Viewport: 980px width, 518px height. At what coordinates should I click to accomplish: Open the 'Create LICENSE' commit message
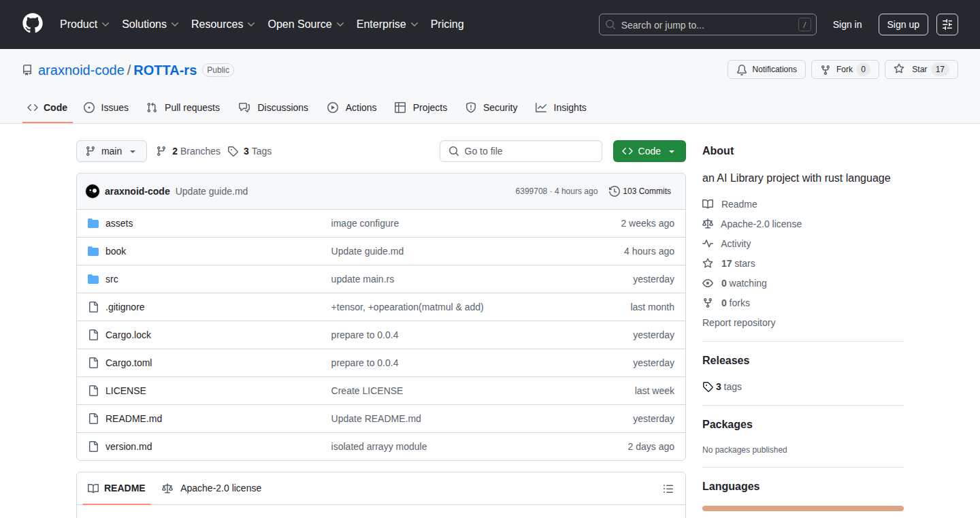(367, 391)
